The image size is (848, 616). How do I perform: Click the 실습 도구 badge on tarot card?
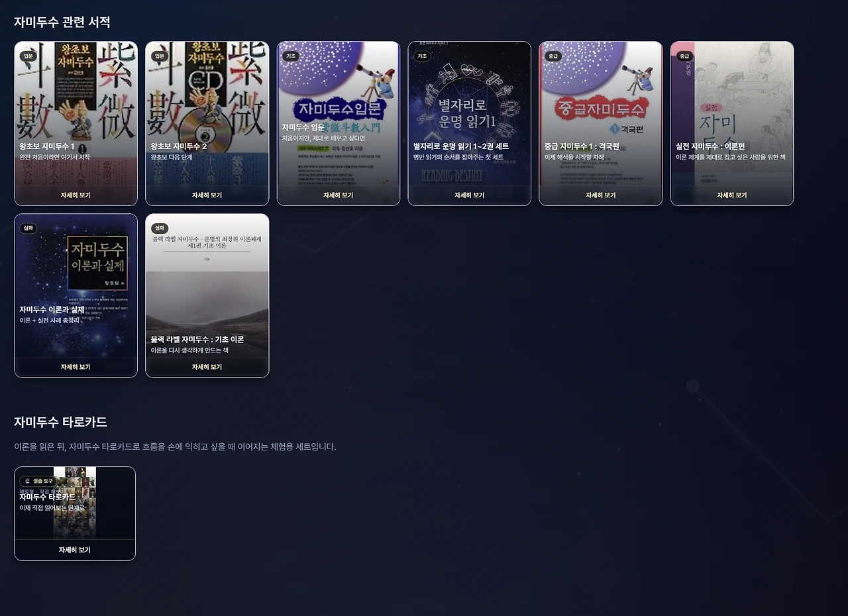click(37, 481)
